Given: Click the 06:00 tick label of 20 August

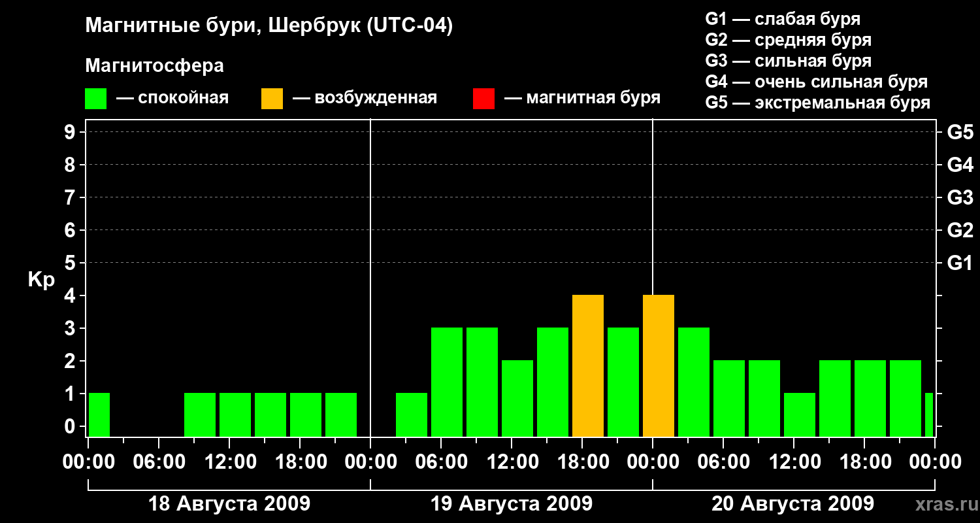Looking at the screenshot, I should [x=723, y=462].
